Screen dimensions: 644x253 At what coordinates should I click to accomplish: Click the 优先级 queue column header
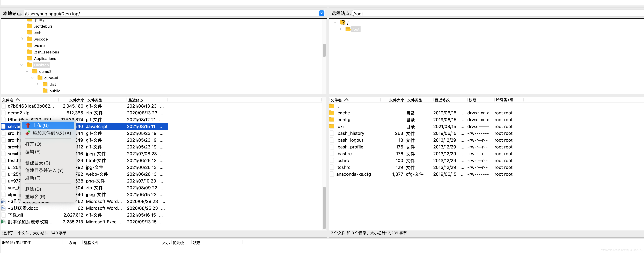pos(181,242)
